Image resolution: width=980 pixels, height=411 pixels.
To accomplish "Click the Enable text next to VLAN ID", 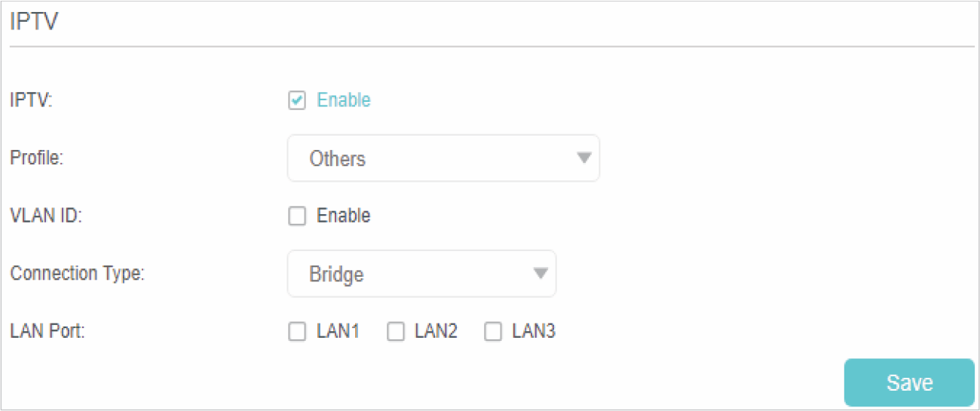I will [343, 216].
